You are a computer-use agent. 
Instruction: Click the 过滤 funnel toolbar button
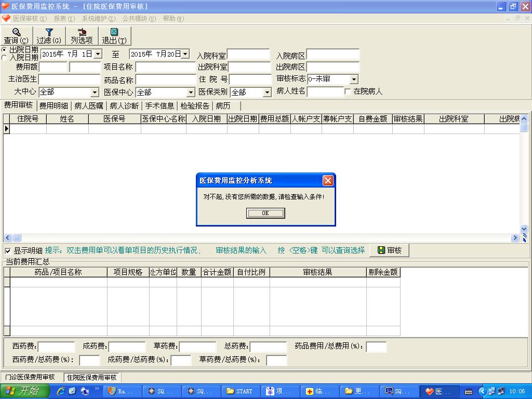49,36
